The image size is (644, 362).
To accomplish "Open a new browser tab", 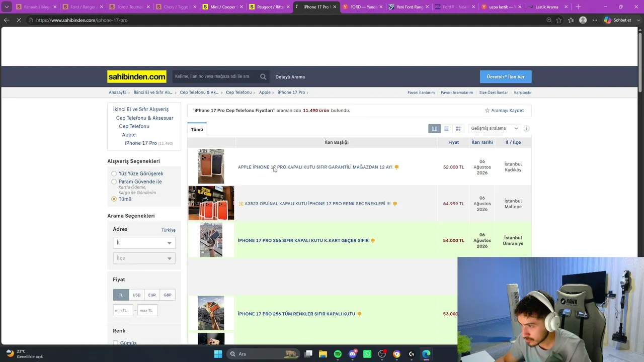I will pos(578,7).
